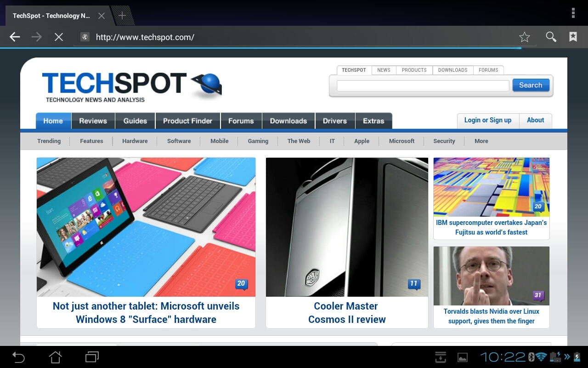This screenshot has height=368, width=588.
Task: Expand the More category menu
Action: [x=481, y=141]
